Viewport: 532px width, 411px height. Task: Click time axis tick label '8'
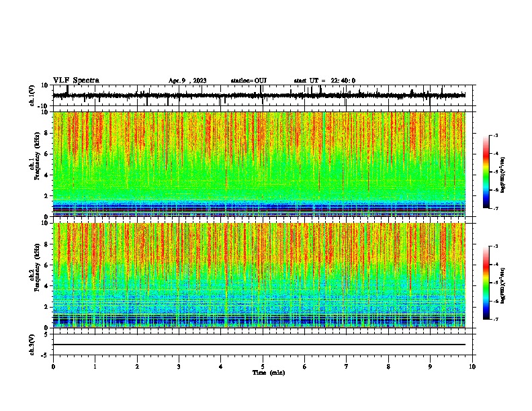click(x=388, y=367)
